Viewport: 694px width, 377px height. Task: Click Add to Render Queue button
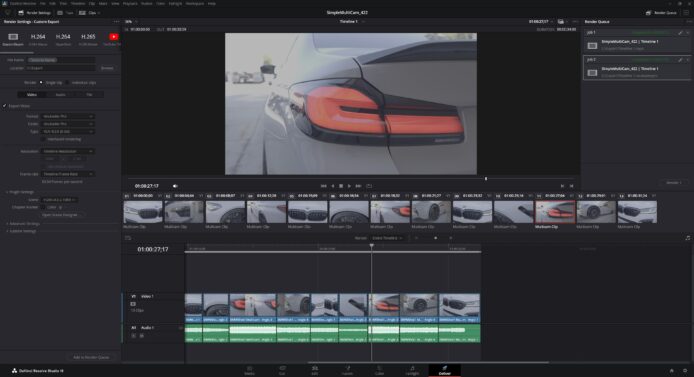91,357
